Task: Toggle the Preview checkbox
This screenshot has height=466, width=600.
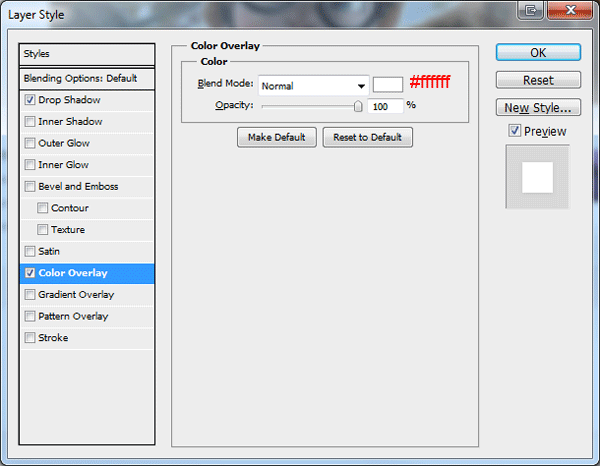Action: point(515,131)
